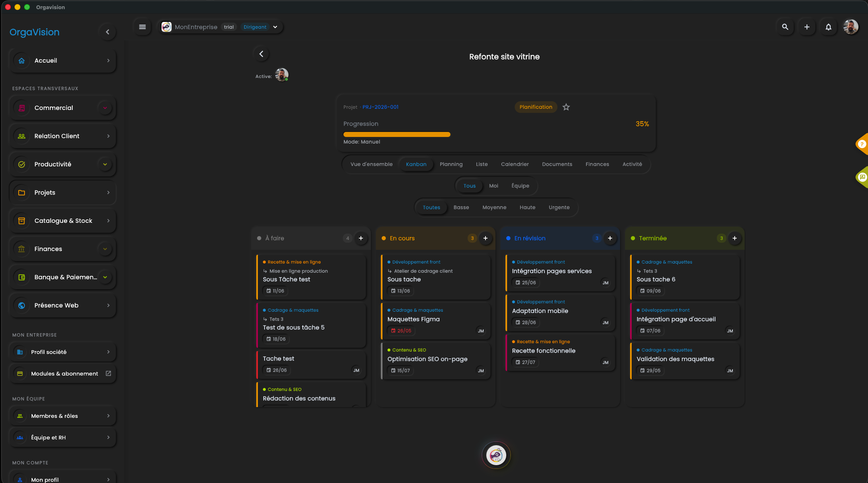Image resolution: width=868 pixels, height=483 pixels.
Task: Open the hamburger menu icon
Action: coord(142,27)
